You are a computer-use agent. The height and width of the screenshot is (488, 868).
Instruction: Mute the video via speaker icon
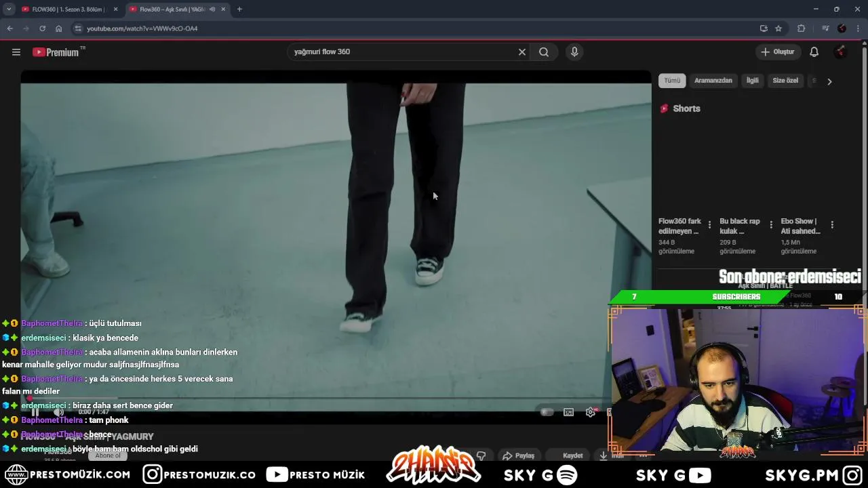click(59, 412)
